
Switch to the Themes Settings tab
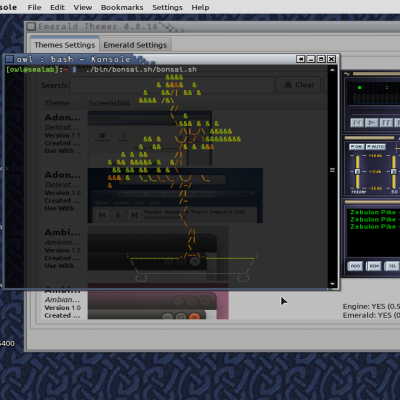tap(65, 45)
